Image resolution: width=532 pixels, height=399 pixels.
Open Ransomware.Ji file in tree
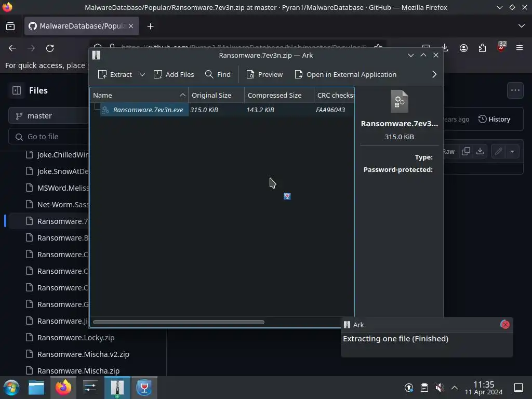(x=58, y=321)
